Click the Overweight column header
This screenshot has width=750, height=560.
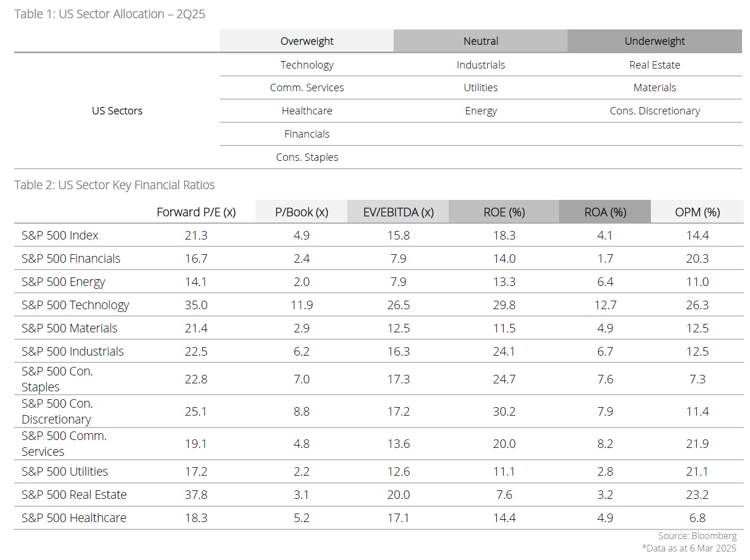tap(306, 41)
